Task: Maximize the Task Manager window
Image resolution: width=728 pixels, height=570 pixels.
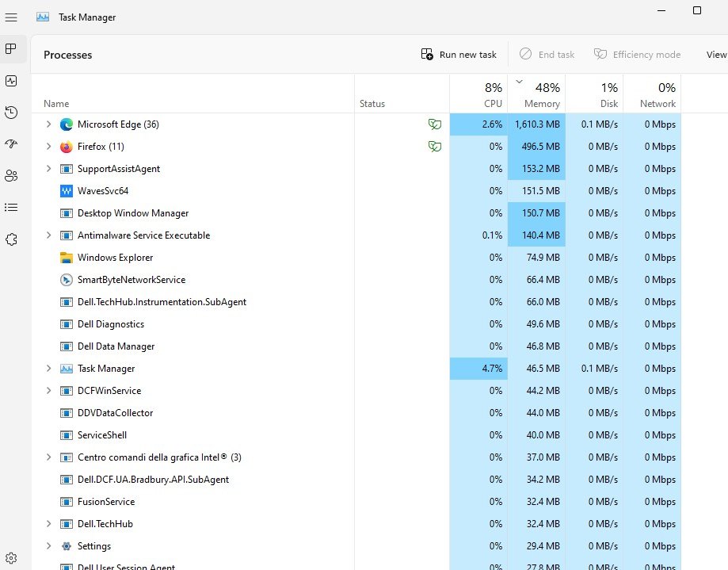Action: (697, 10)
